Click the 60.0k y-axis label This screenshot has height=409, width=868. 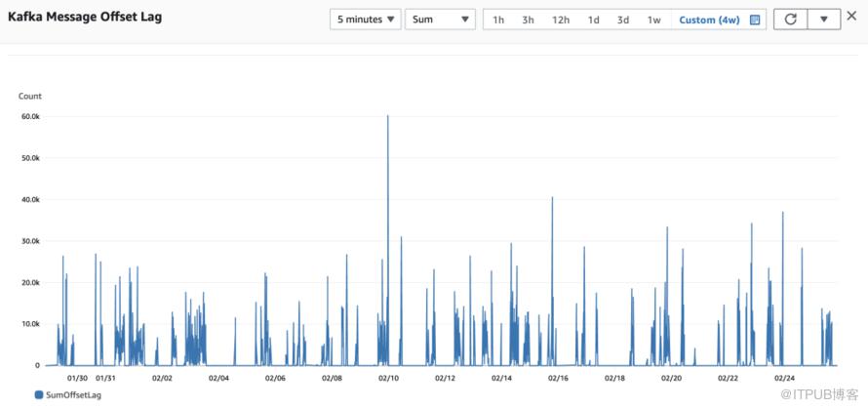click(30, 117)
